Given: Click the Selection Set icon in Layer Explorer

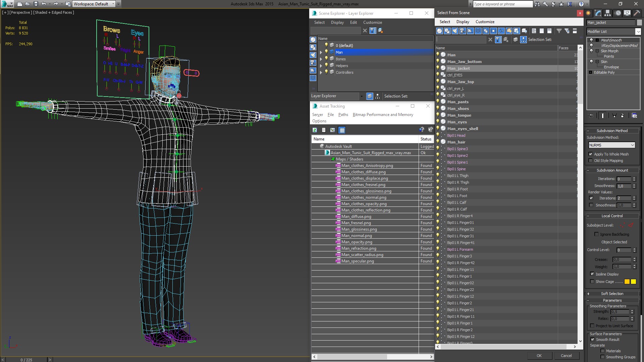Looking at the screenshot, I should pyautogui.click(x=377, y=96).
